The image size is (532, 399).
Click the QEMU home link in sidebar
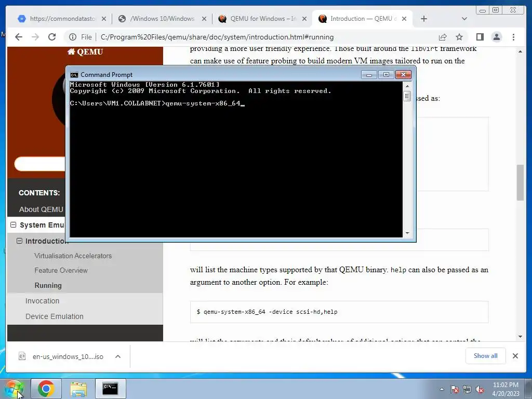click(x=85, y=52)
